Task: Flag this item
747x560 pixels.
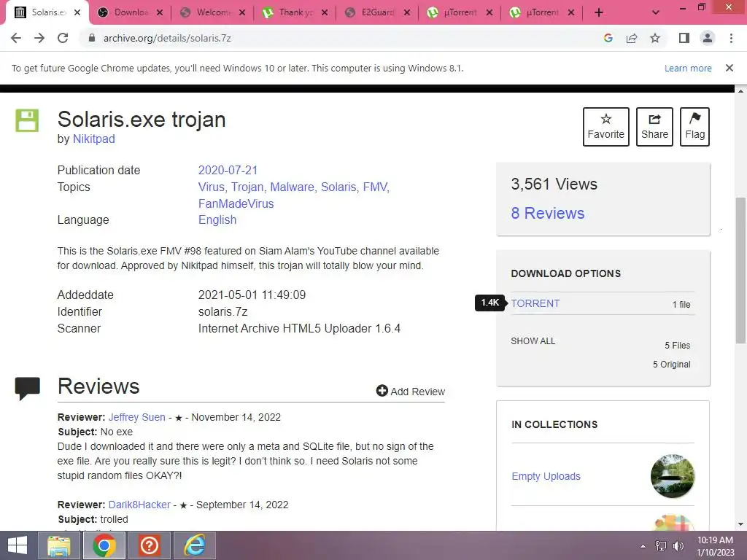Action: [x=694, y=127]
